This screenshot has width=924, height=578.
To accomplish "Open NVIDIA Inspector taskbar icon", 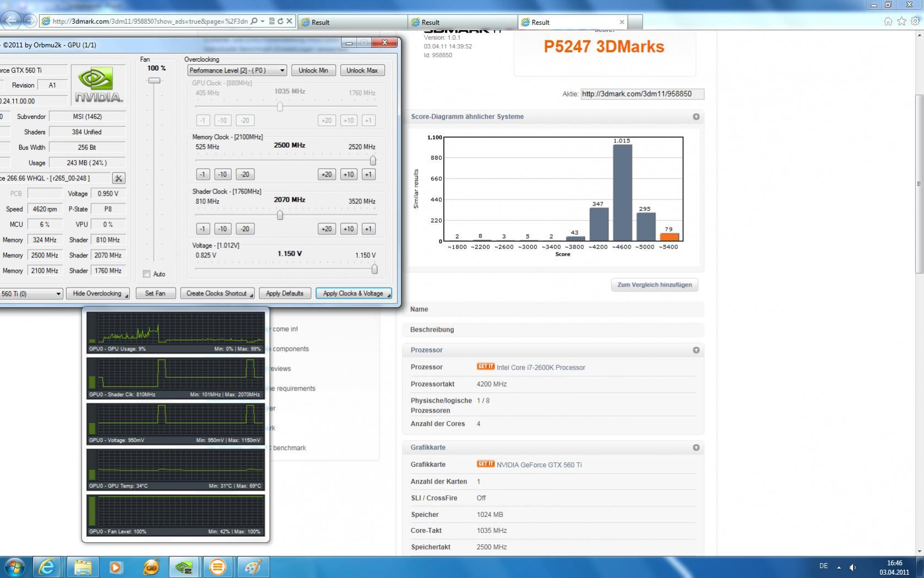I will tap(184, 566).
